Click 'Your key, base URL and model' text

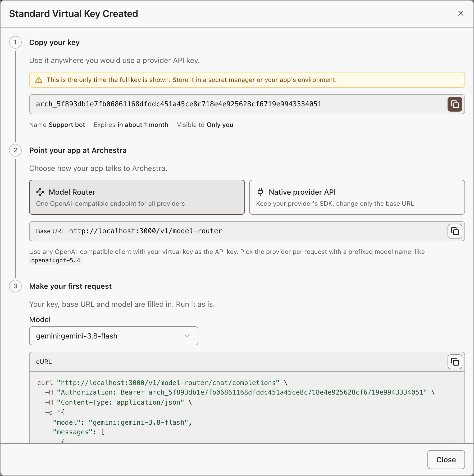(122, 304)
